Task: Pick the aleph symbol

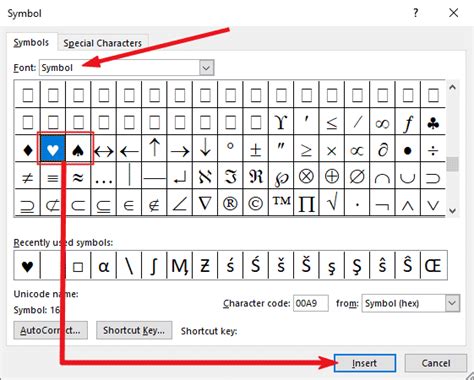Action: click(205, 177)
